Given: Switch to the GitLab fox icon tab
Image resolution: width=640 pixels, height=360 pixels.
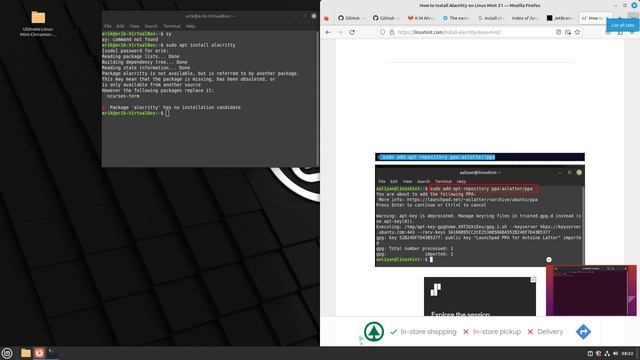Looking at the screenshot, I should (x=421, y=18).
